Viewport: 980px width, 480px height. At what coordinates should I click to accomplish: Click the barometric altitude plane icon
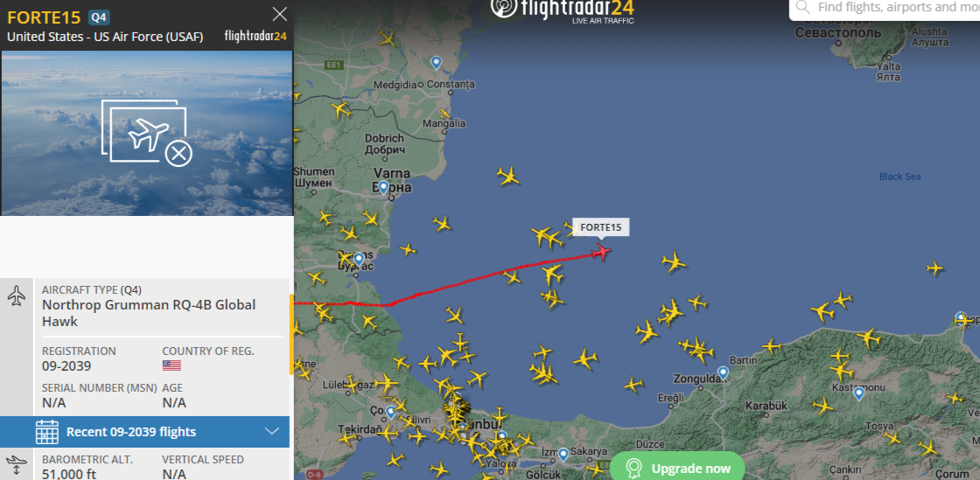pos(17,466)
